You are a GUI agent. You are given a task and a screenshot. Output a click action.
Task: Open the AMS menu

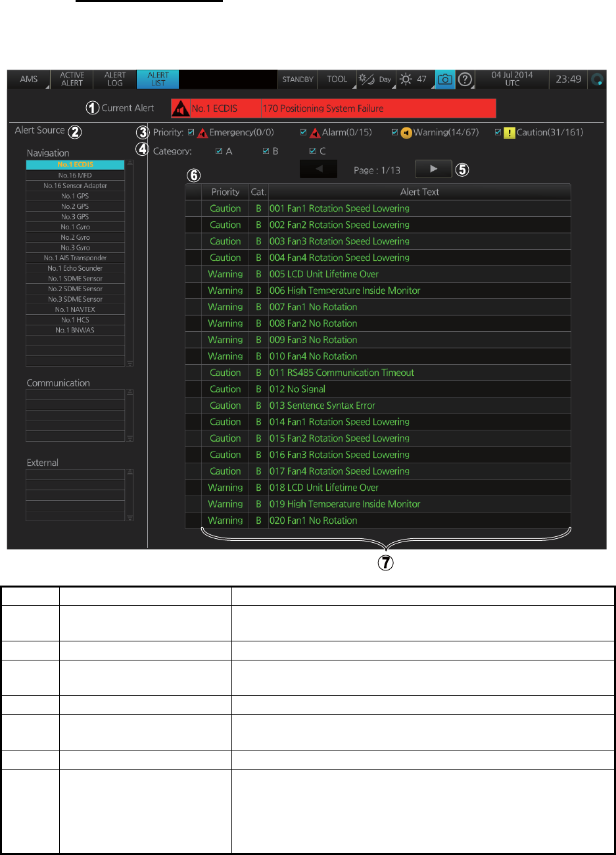point(29,79)
